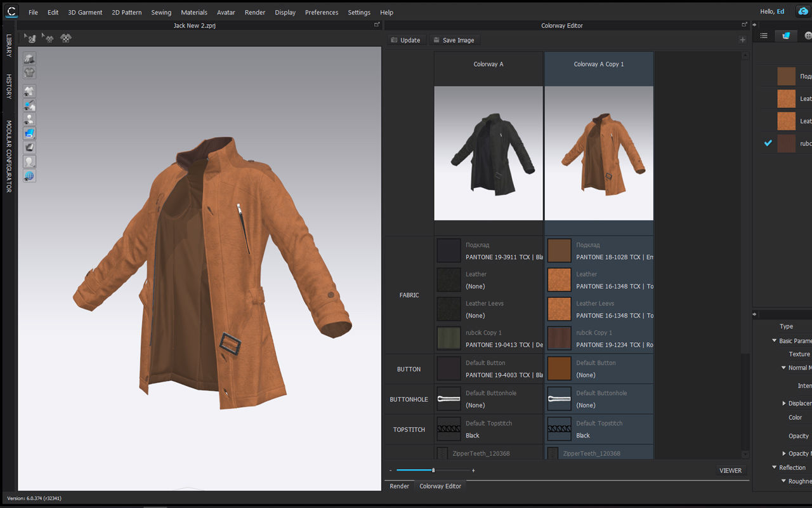The image size is (812, 508).
Task: Open the button tab icon in Object Browser
Action: coord(808,36)
